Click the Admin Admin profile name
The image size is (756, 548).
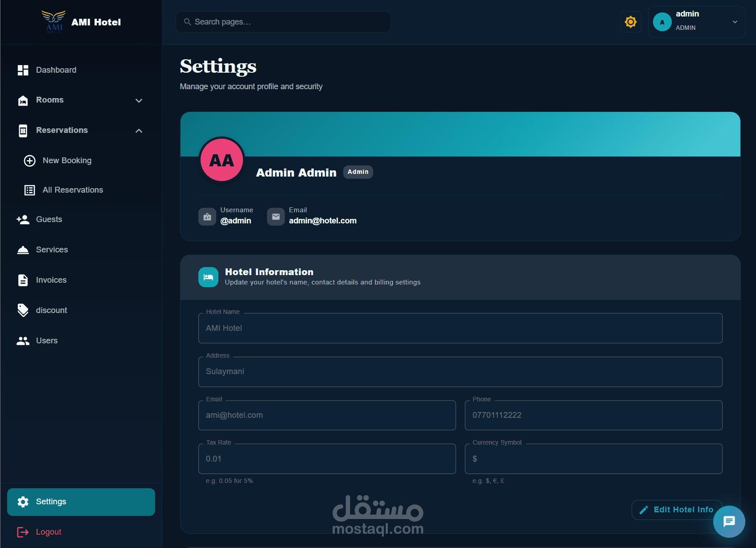296,173
